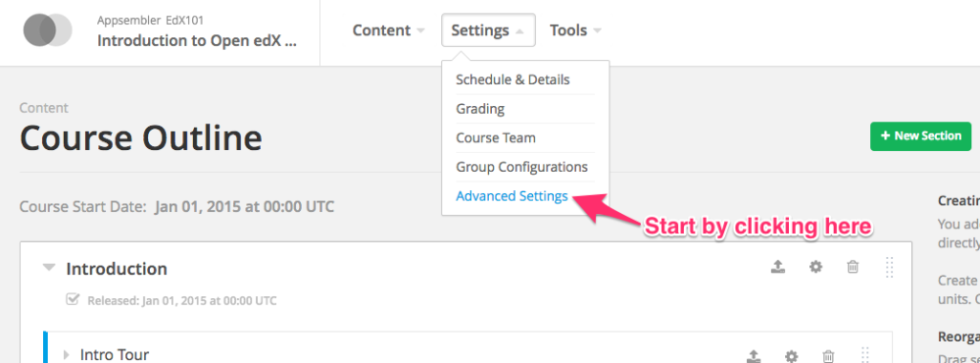Open the Introduction to Open edX course link

point(198,41)
